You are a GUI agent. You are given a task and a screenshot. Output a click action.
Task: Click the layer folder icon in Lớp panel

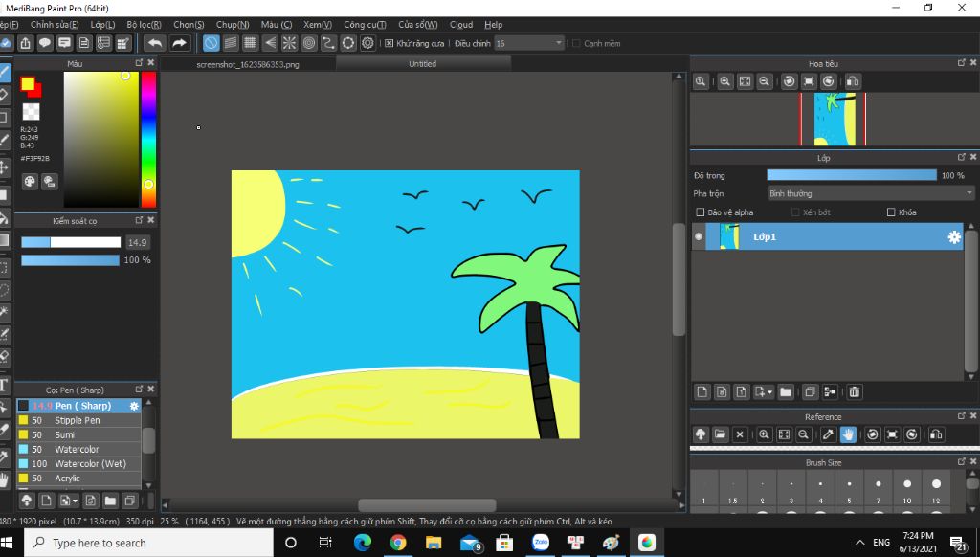(x=786, y=392)
